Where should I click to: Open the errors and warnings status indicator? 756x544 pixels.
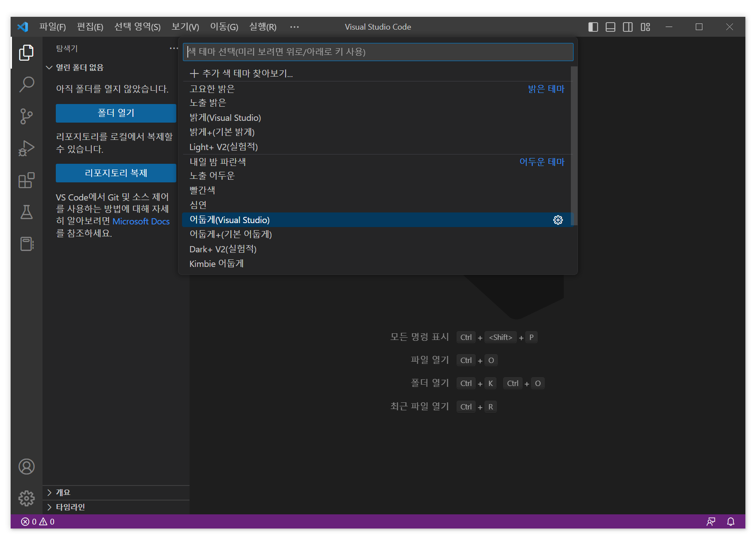[38, 521]
